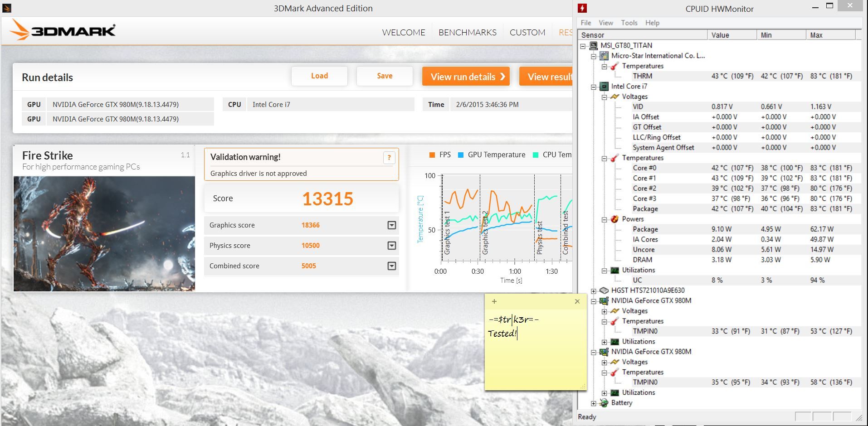Add a new sticky note with plus icon
The image size is (868, 426).
click(x=494, y=301)
